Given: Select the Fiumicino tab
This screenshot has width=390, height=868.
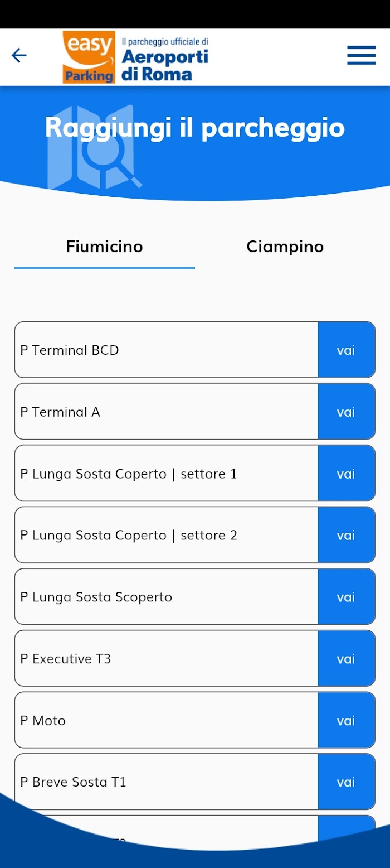Looking at the screenshot, I should [x=104, y=247].
